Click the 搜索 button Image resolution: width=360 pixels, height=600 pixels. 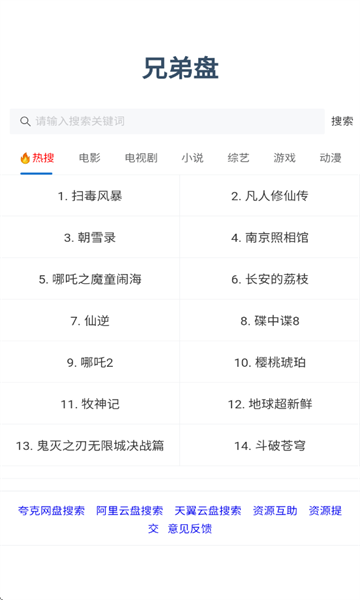pyautogui.click(x=342, y=121)
